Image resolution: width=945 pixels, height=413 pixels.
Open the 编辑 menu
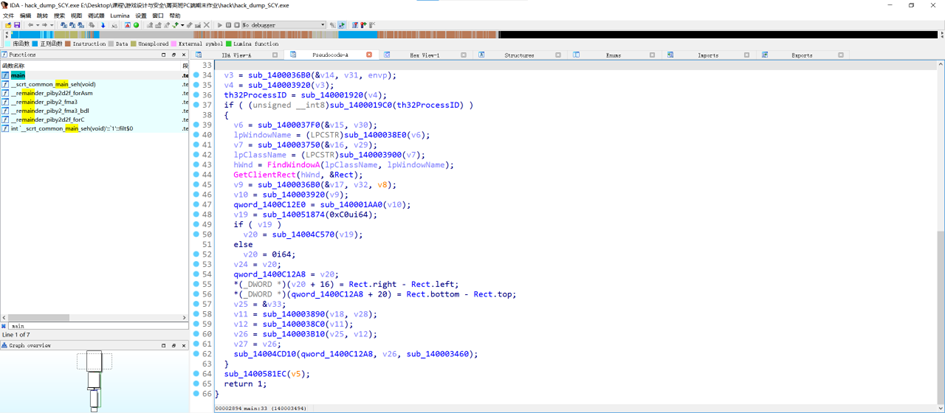25,15
